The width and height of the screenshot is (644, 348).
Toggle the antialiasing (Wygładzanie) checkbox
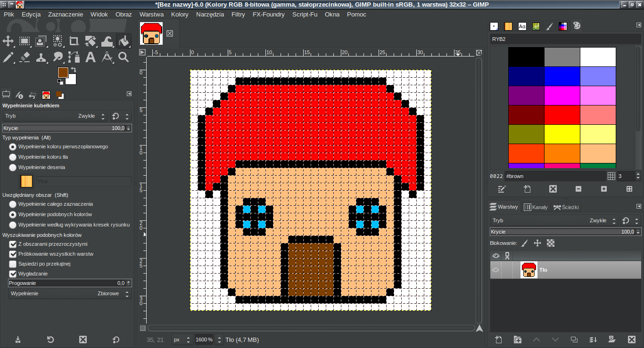tap(13, 274)
